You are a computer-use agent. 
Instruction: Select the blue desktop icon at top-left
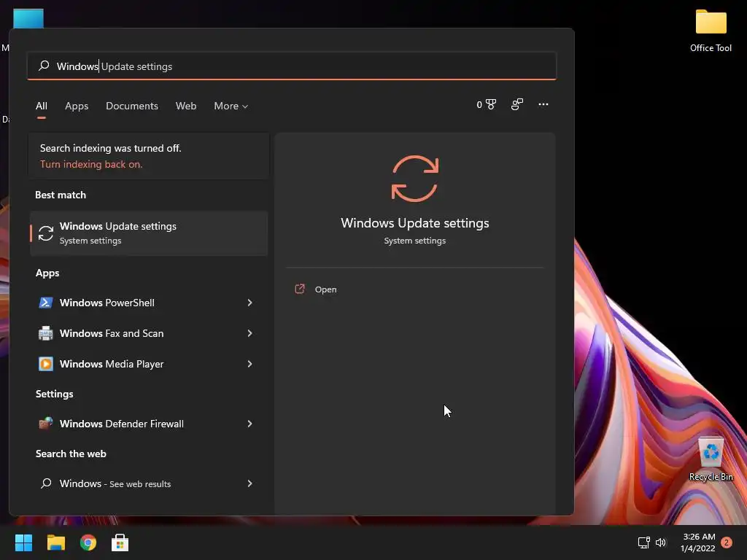tap(28, 18)
